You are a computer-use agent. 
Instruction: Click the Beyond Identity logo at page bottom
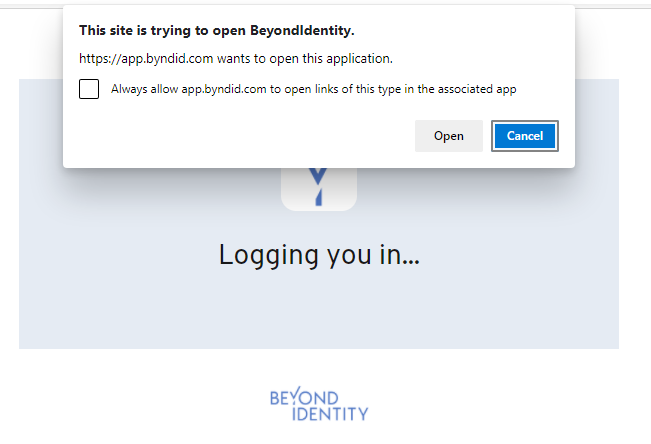319,405
